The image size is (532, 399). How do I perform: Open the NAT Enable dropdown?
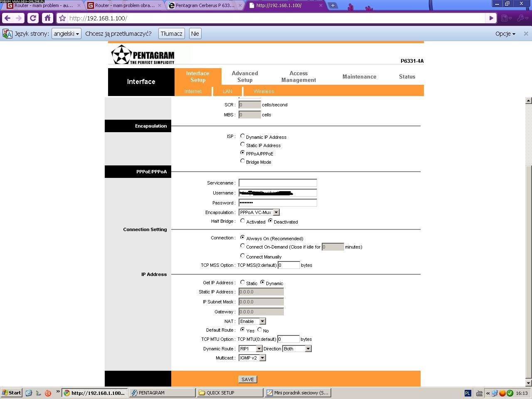point(252,321)
